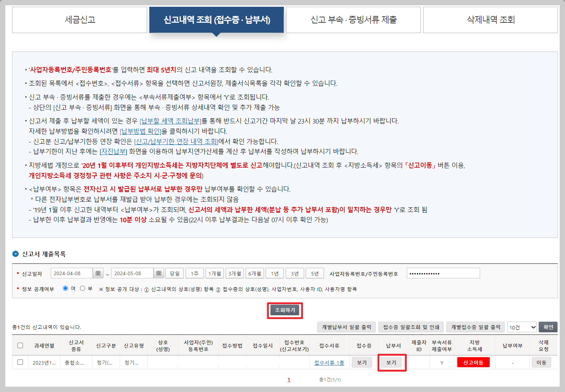Click the 납부여부 column header
The width and height of the screenshot is (565, 392).
coord(512,345)
